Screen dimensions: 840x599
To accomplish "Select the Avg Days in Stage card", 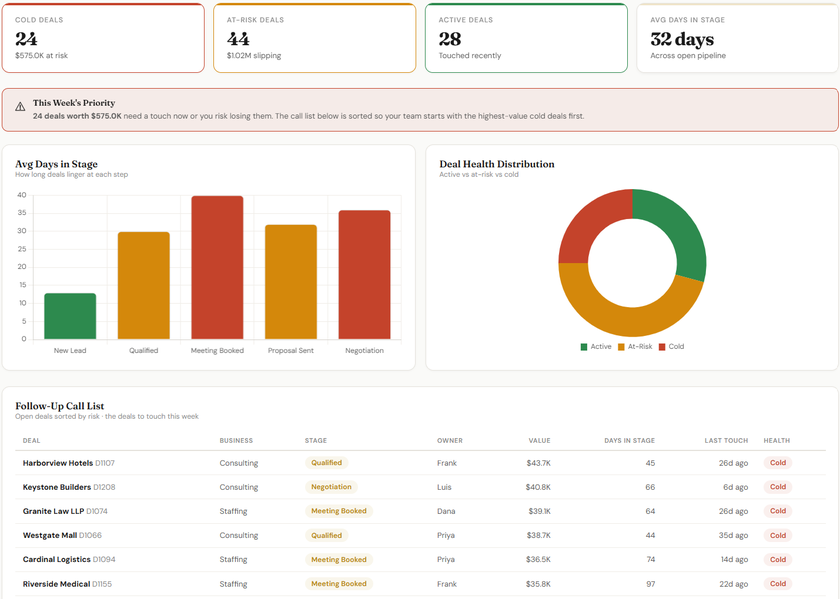I will pos(738,38).
